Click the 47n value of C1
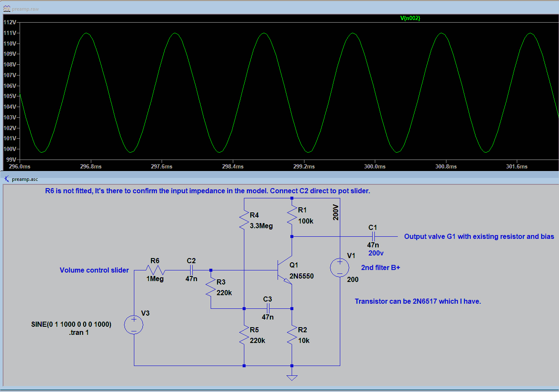 tap(373, 245)
